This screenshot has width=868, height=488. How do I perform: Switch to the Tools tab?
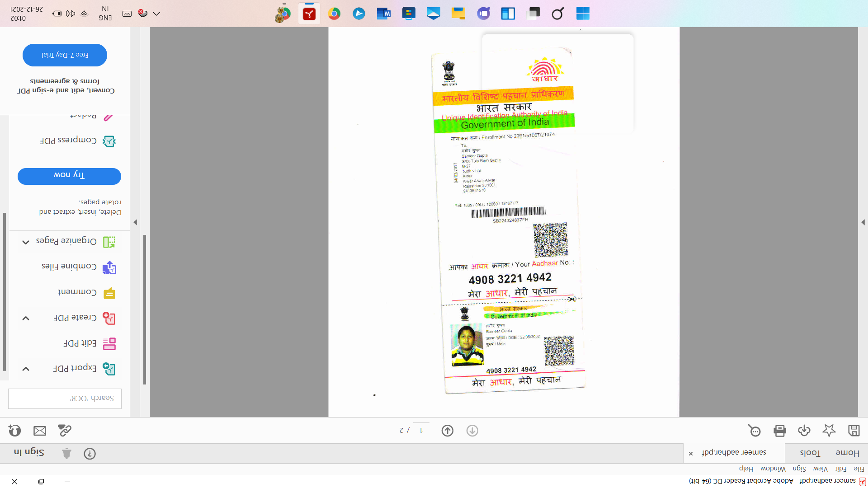810,453
